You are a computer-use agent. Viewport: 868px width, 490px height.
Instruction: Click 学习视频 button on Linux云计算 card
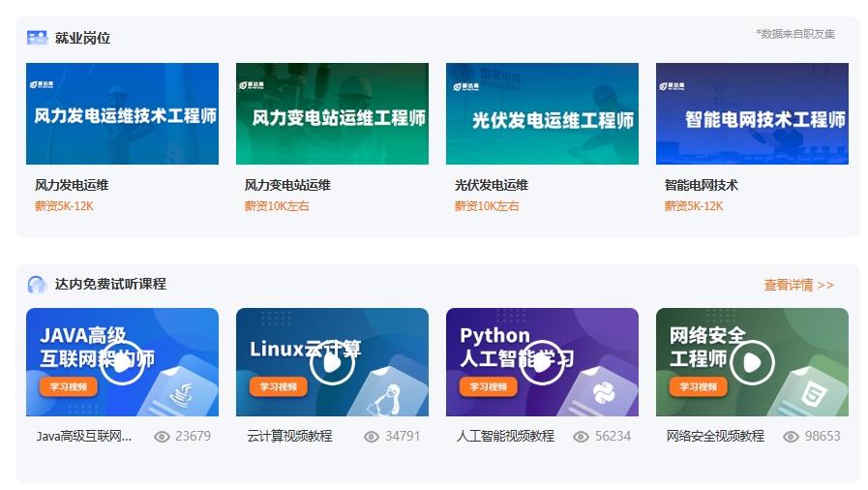pos(278,386)
